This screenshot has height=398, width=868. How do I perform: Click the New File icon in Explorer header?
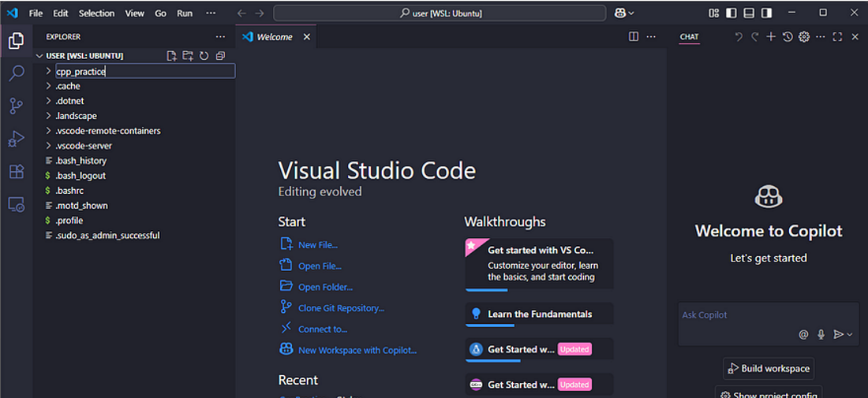pyautogui.click(x=171, y=56)
